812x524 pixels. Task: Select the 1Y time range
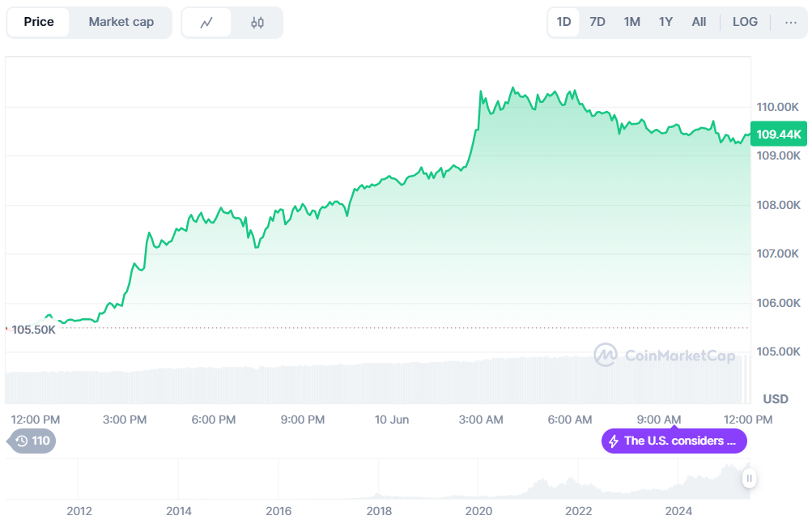665,22
